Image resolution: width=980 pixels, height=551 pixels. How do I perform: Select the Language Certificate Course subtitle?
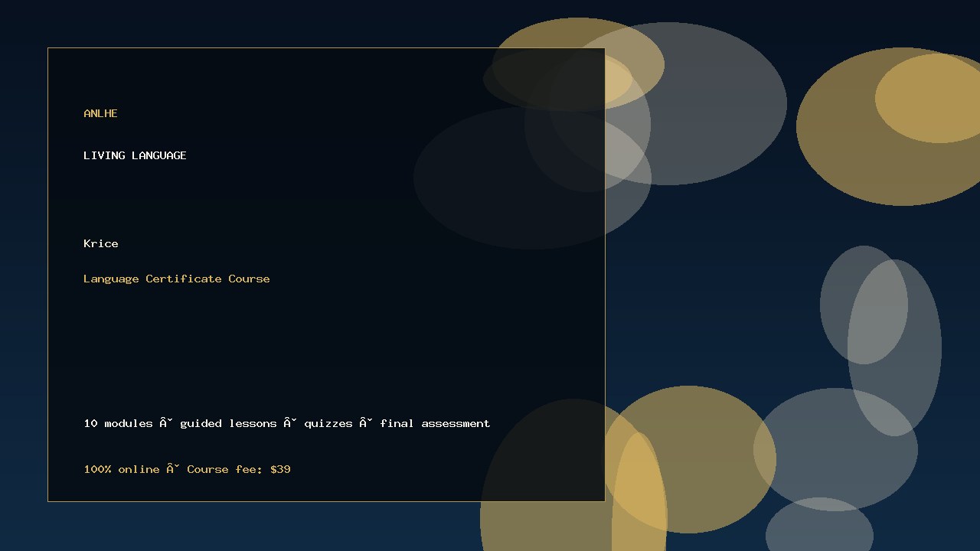177,279
